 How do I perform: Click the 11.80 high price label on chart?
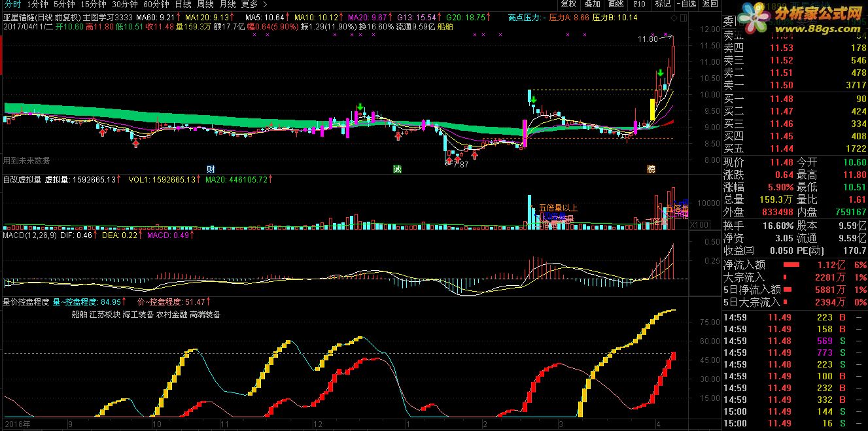[x=648, y=39]
